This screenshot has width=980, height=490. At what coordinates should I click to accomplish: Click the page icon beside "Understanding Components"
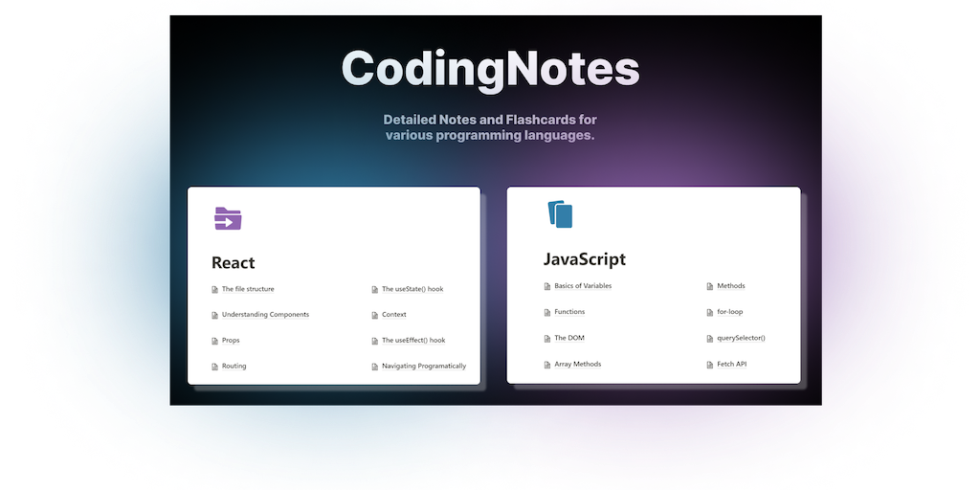coord(215,315)
